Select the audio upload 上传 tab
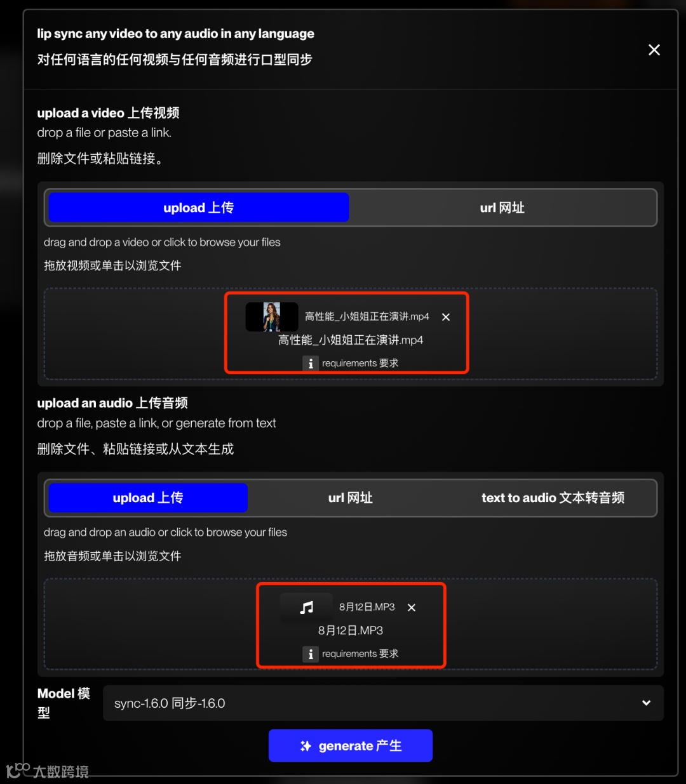686x784 pixels. point(148,498)
